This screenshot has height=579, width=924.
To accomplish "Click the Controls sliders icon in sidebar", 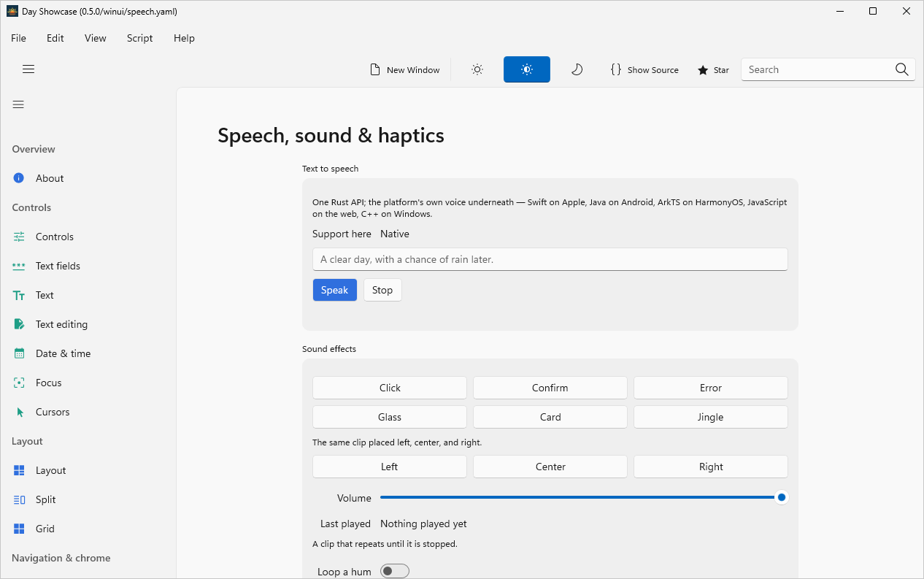I will [19, 237].
